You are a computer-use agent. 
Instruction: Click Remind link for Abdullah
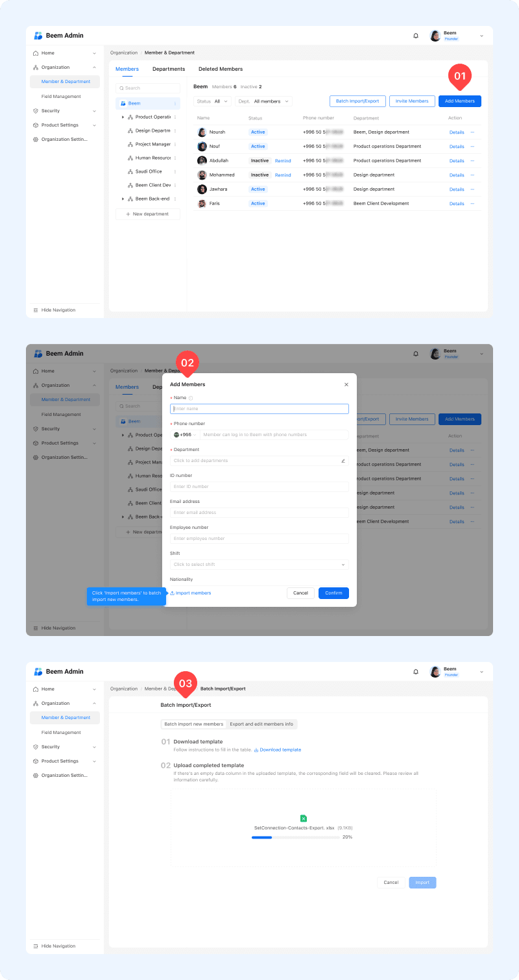[283, 161]
